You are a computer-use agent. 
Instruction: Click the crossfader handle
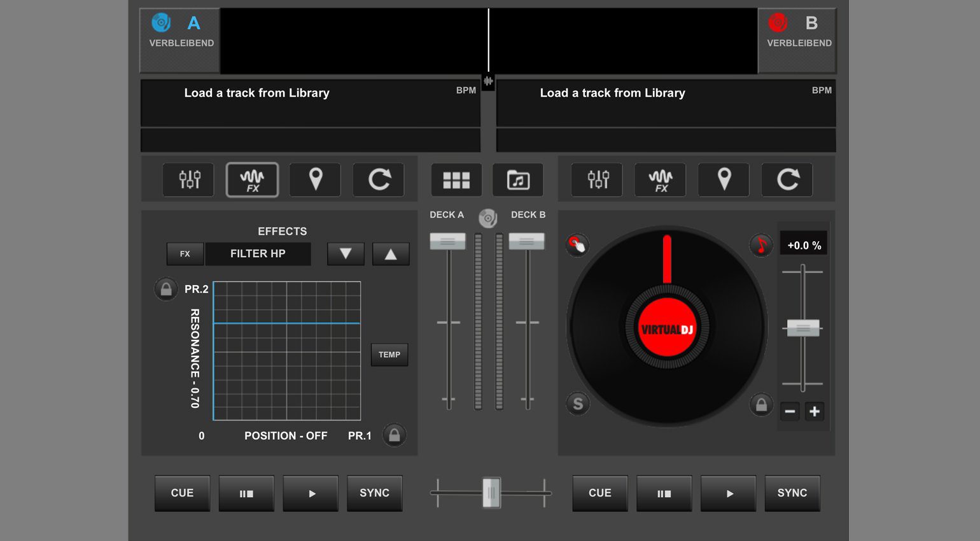point(491,493)
